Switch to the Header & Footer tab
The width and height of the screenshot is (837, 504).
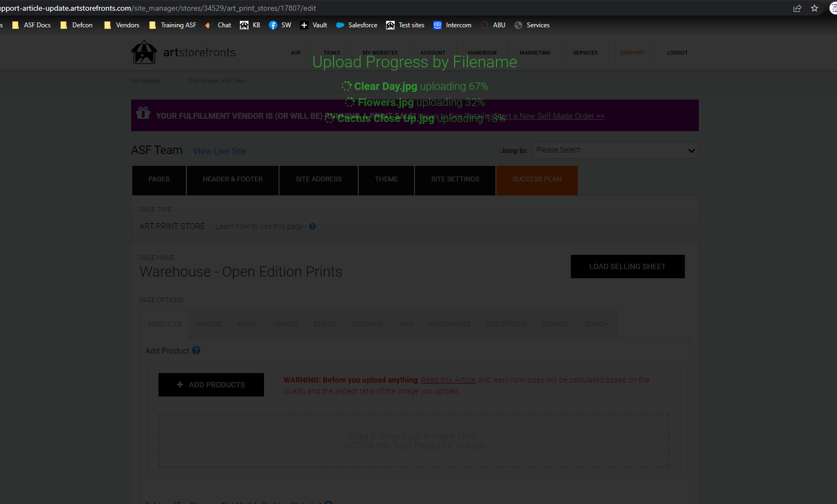click(x=232, y=180)
